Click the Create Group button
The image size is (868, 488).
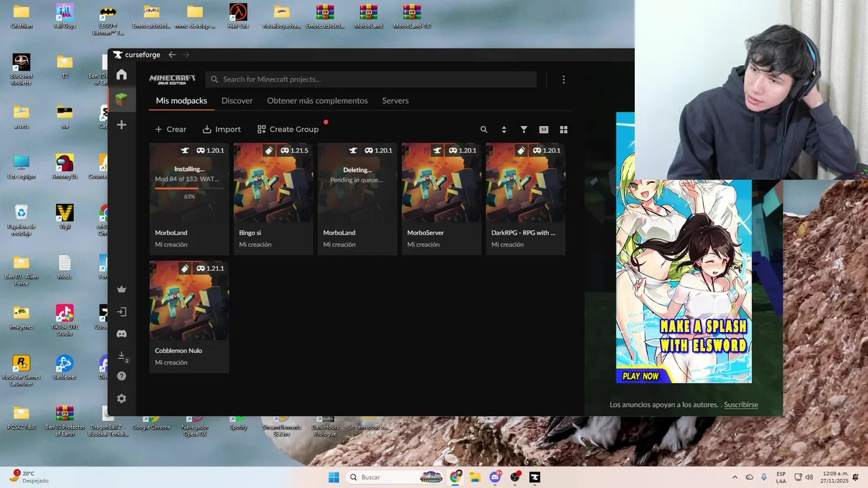pos(288,129)
